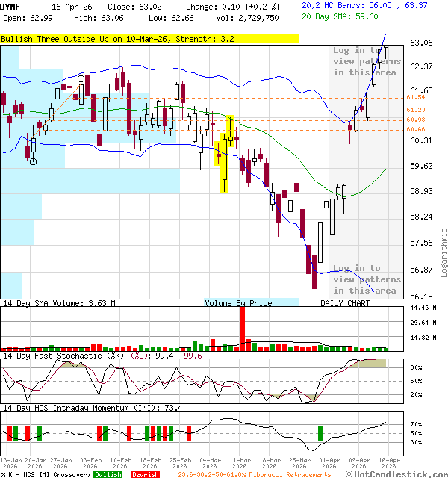The width and height of the screenshot is (448, 478).
Task: Click the upper 'Log in to view patterns' notice
Action: 366,61
